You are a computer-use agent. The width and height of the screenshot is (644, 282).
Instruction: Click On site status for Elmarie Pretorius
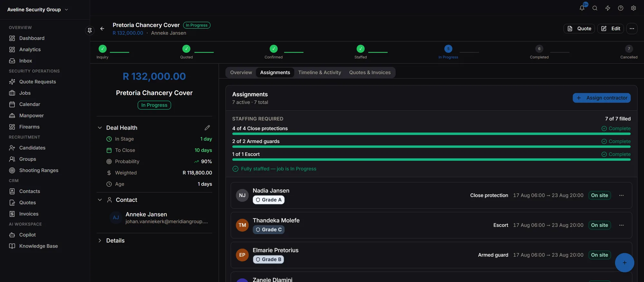click(x=599, y=255)
